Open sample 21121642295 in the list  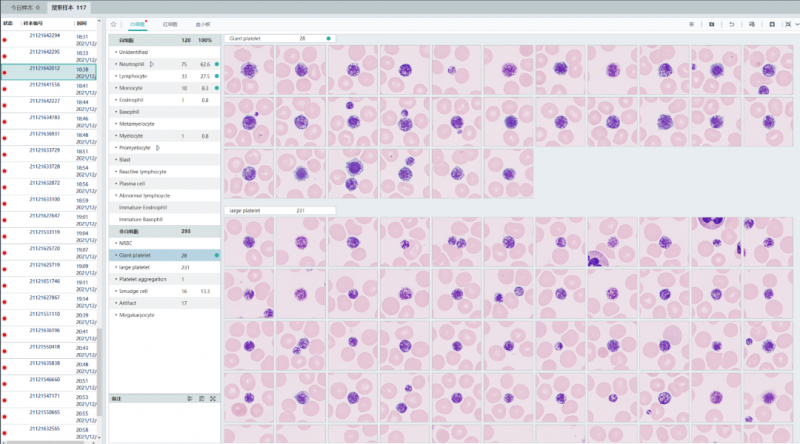pos(49,56)
